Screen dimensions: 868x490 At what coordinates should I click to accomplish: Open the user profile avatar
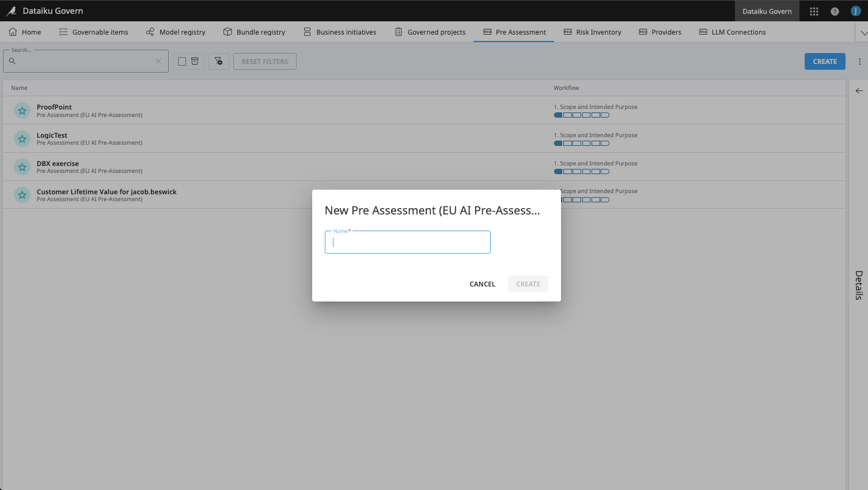[x=855, y=12]
